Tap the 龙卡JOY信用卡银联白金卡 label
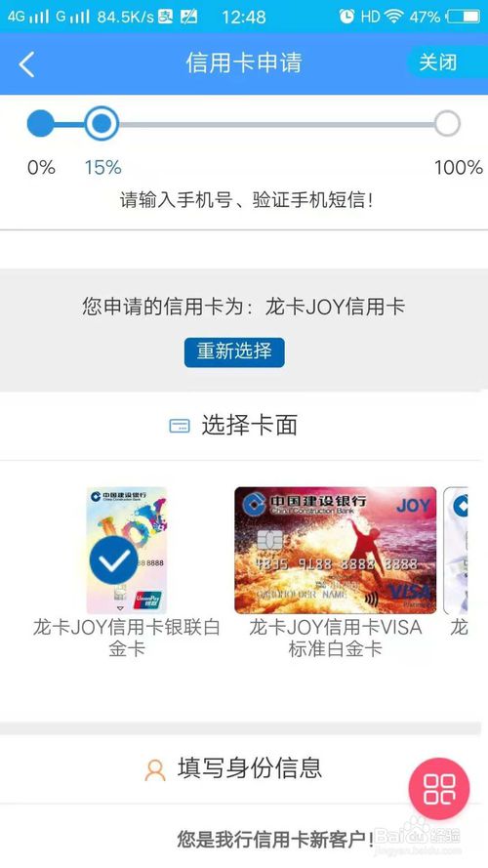 click(x=127, y=638)
